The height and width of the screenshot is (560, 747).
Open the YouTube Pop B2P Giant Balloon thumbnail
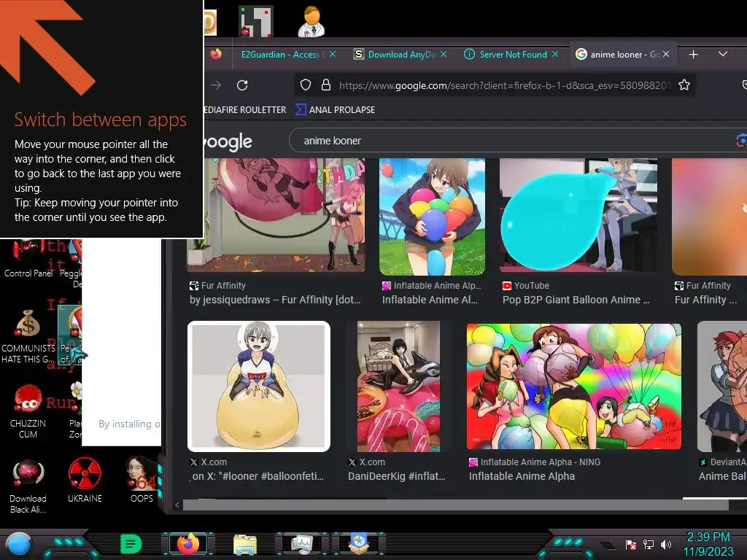pos(578,217)
